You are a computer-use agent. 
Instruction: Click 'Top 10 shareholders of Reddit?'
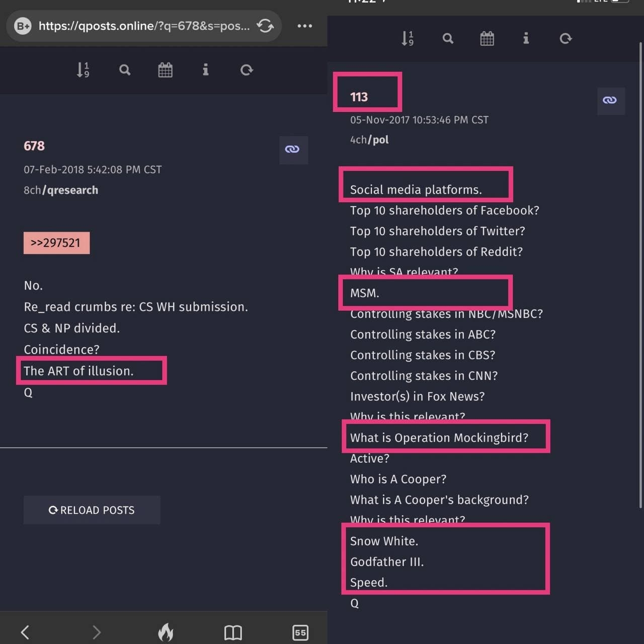(436, 252)
